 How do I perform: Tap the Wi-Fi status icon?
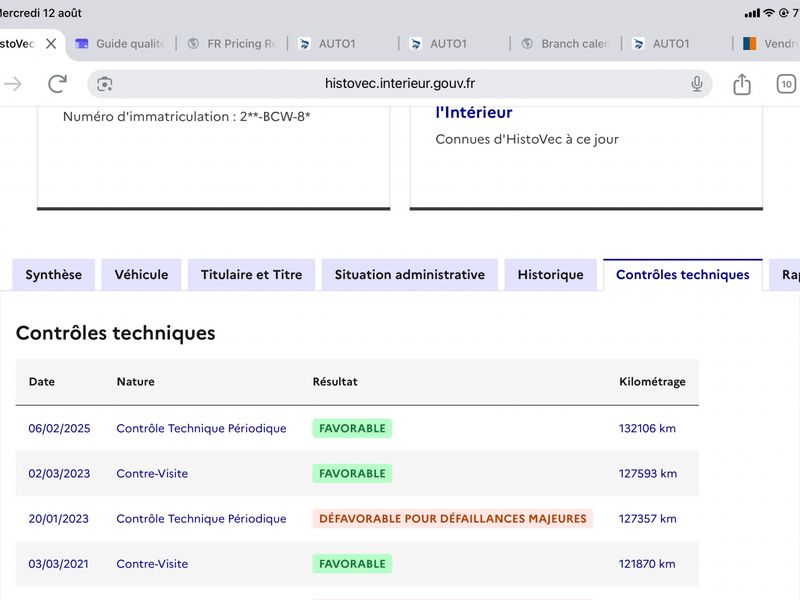768,13
